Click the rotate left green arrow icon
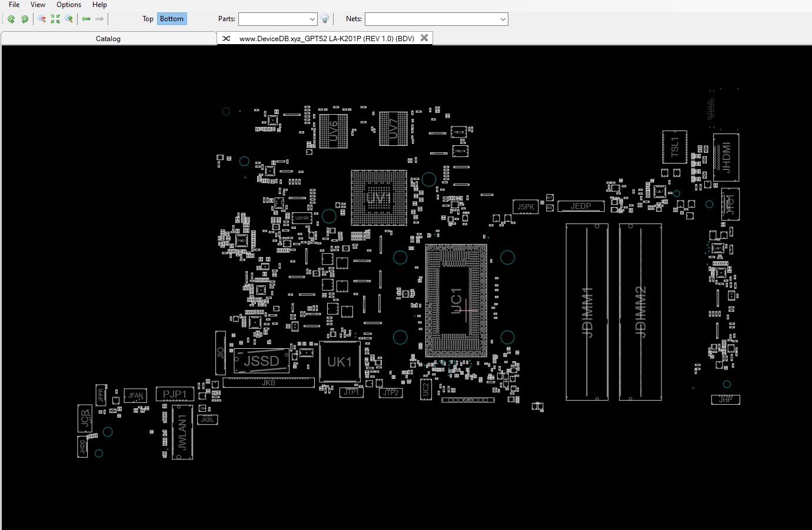This screenshot has height=530, width=812. [11, 19]
